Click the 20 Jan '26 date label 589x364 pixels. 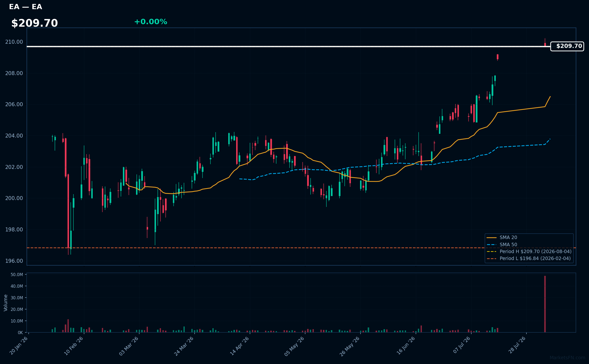click(x=19, y=346)
